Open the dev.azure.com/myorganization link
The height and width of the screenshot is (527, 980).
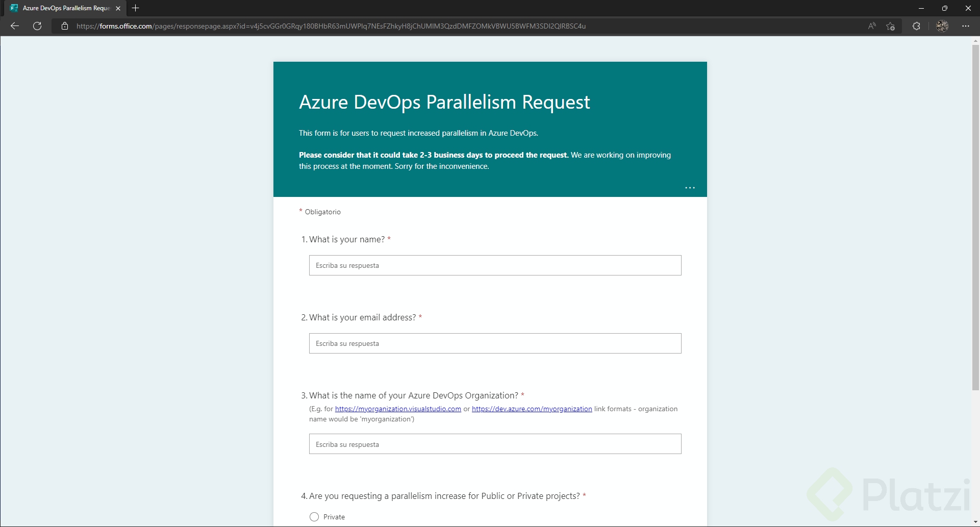(532, 409)
